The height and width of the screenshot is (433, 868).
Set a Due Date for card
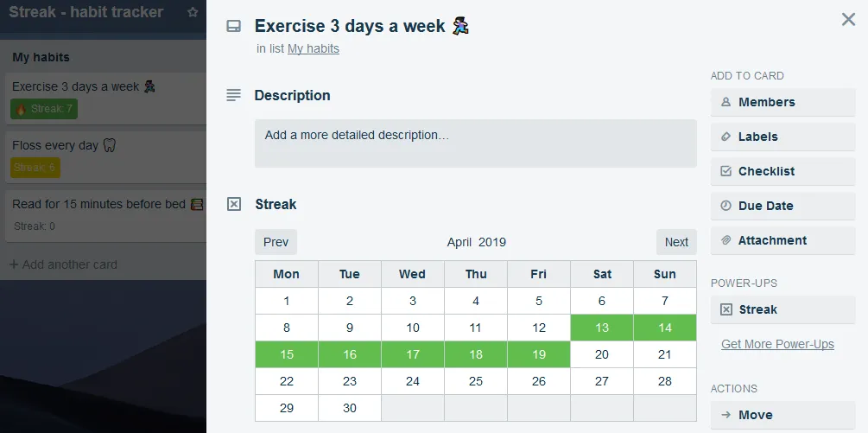pyautogui.click(x=782, y=206)
